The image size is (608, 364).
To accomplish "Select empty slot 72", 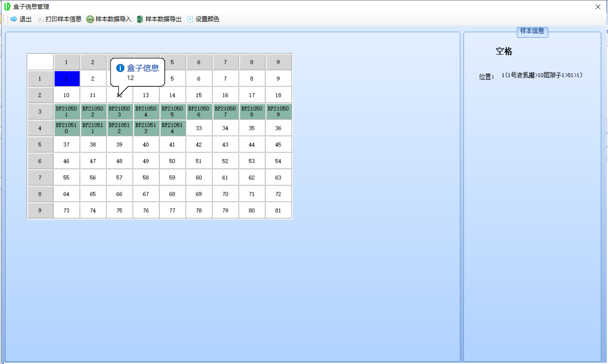I will [x=279, y=194].
